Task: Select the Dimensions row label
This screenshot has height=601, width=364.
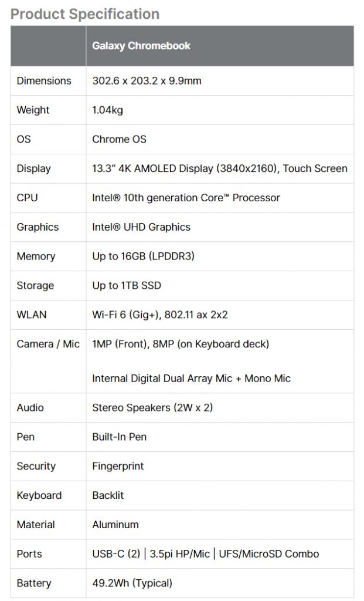Action: point(44,81)
